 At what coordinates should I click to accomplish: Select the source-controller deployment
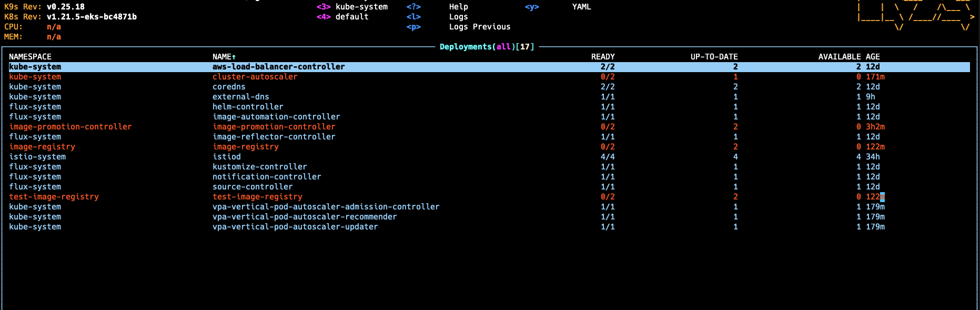[x=252, y=187]
